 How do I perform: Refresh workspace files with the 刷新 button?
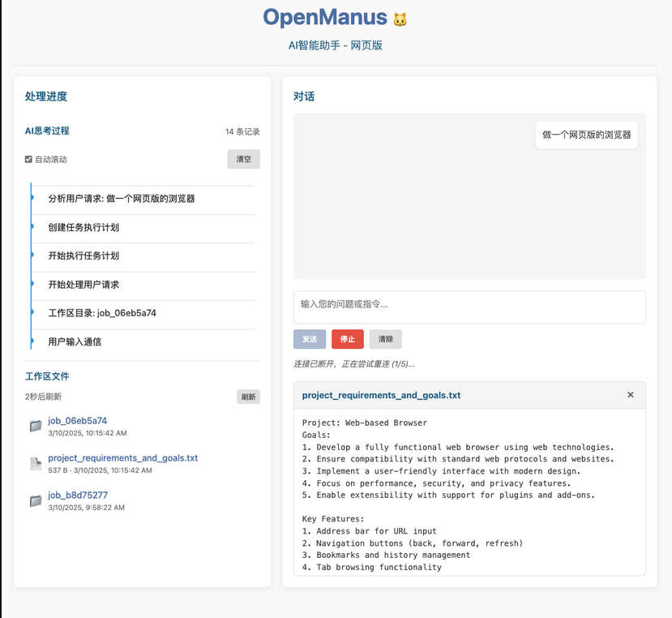[248, 397]
